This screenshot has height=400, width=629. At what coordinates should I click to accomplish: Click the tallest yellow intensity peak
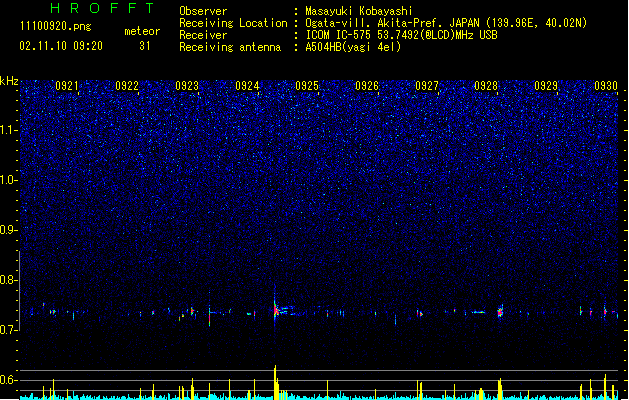tap(275, 382)
